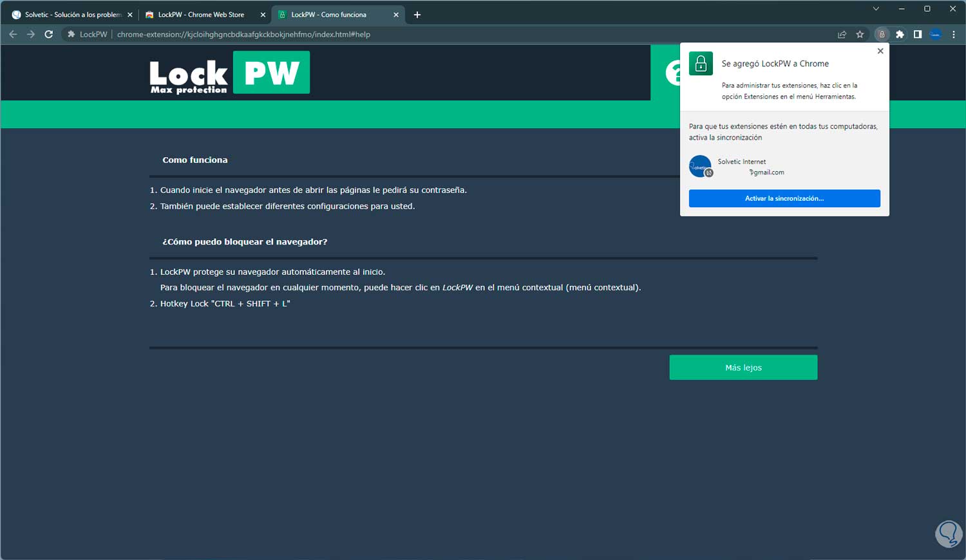966x560 pixels.
Task: Click the Solvetic account avatar in the popup
Action: [x=700, y=166]
